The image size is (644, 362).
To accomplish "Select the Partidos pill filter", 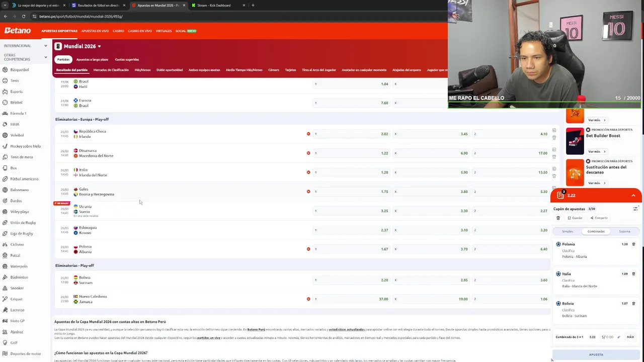I will (x=63, y=59).
